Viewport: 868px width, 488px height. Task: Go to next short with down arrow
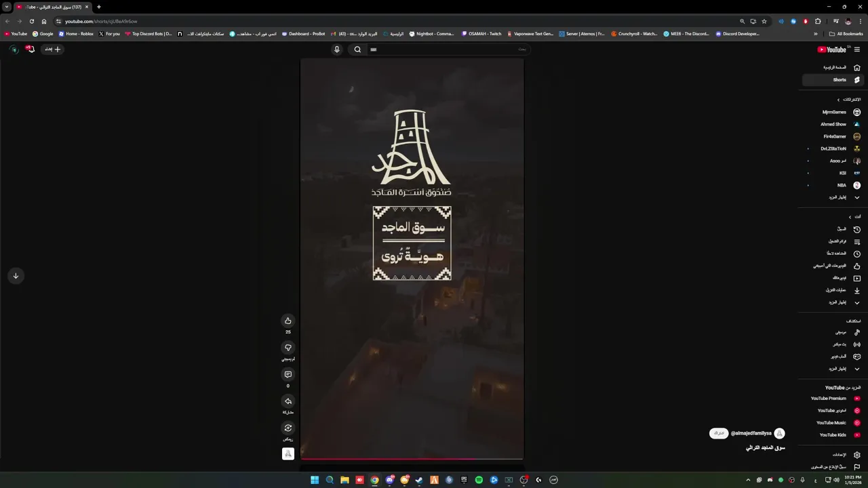pos(16,276)
